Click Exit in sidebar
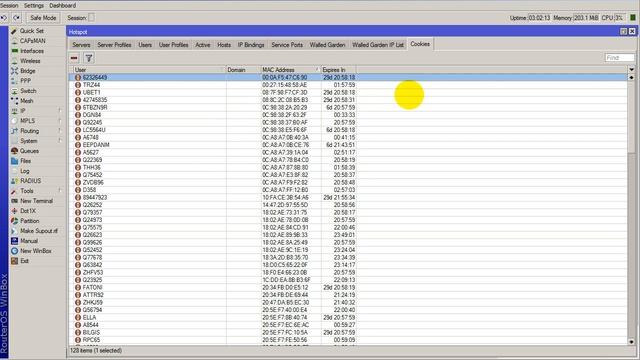This screenshot has width=640, height=360. pos(24,261)
